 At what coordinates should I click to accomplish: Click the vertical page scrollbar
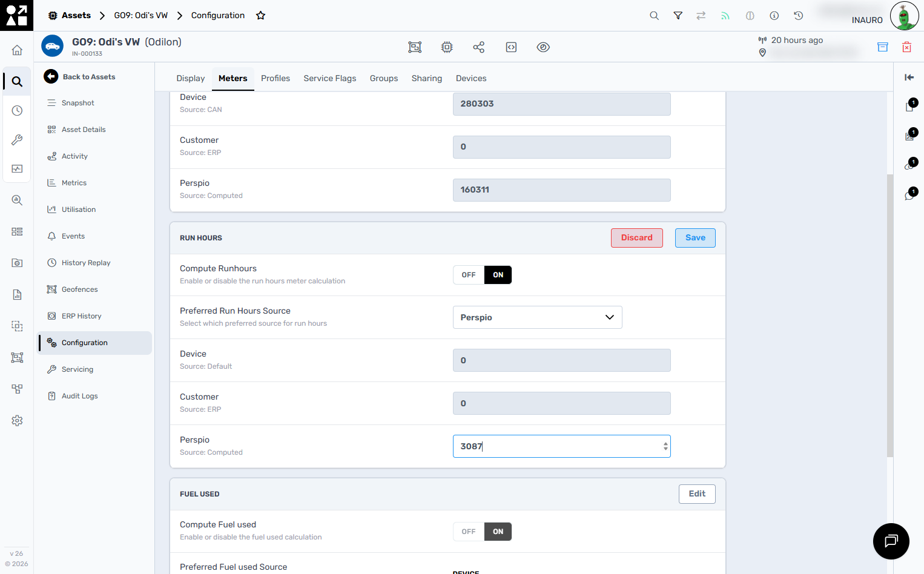890,315
